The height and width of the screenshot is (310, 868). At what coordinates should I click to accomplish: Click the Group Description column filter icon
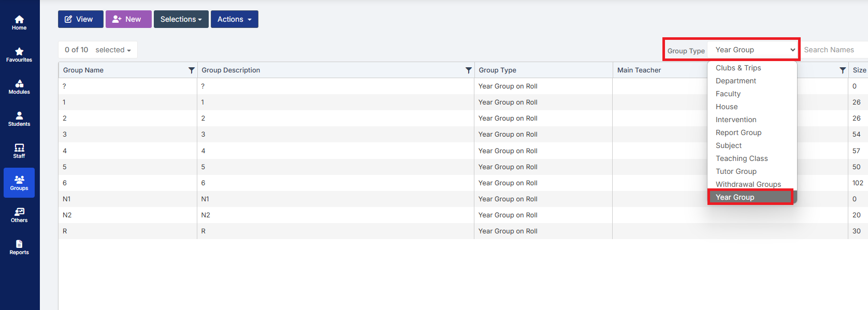[468, 70]
